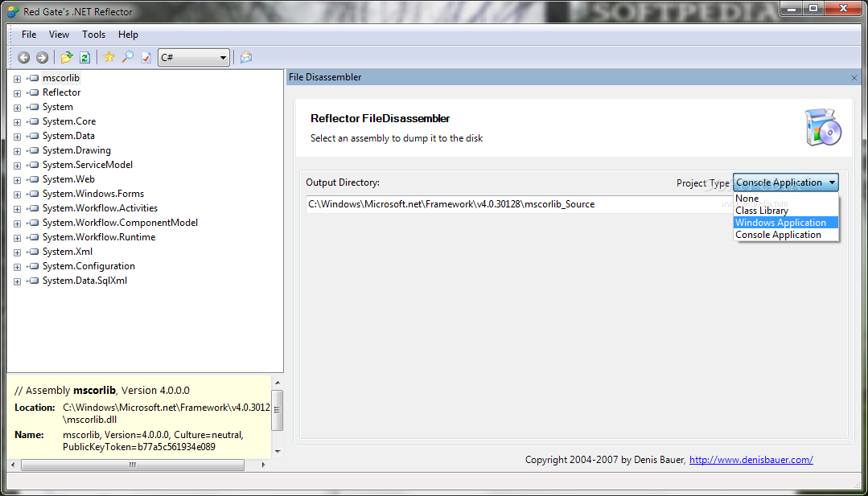Click the 'Reflector FileDisassembler' heading
Image resolution: width=868 pixels, height=496 pixels.
click(381, 118)
